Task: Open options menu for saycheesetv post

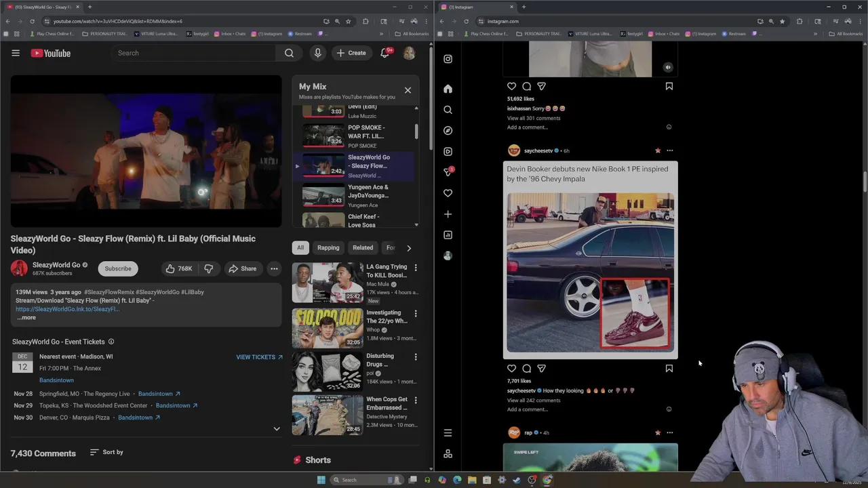Action: coord(669,150)
